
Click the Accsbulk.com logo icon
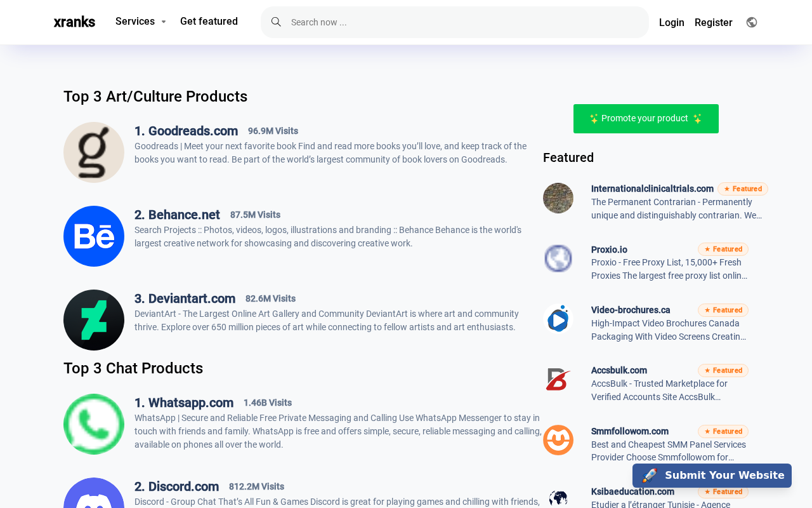(x=558, y=379)
